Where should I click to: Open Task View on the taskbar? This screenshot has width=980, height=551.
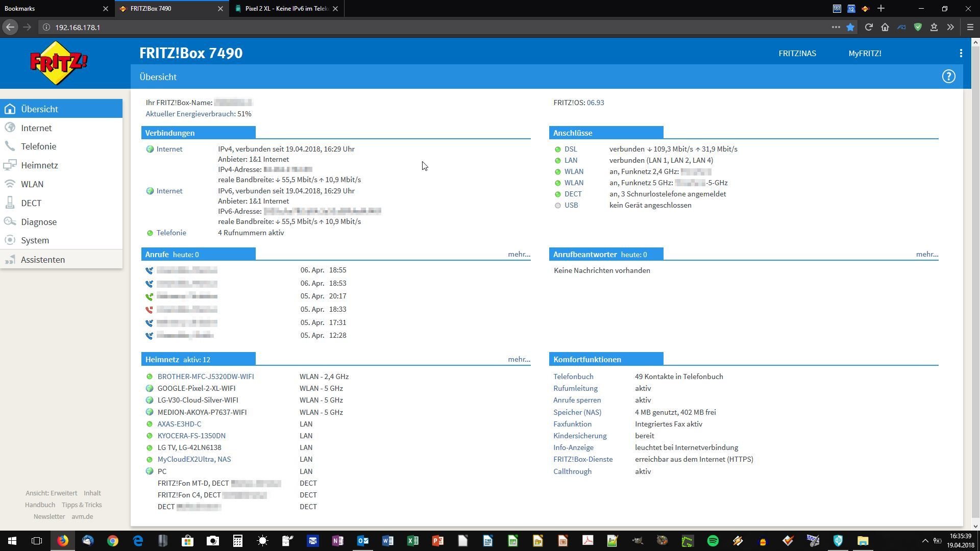37,541
